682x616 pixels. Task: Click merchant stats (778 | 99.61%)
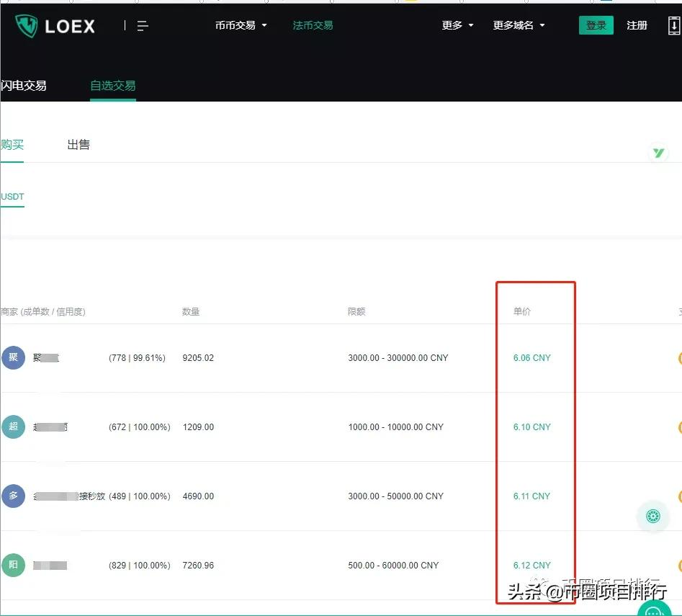click(x=137, y=357)
